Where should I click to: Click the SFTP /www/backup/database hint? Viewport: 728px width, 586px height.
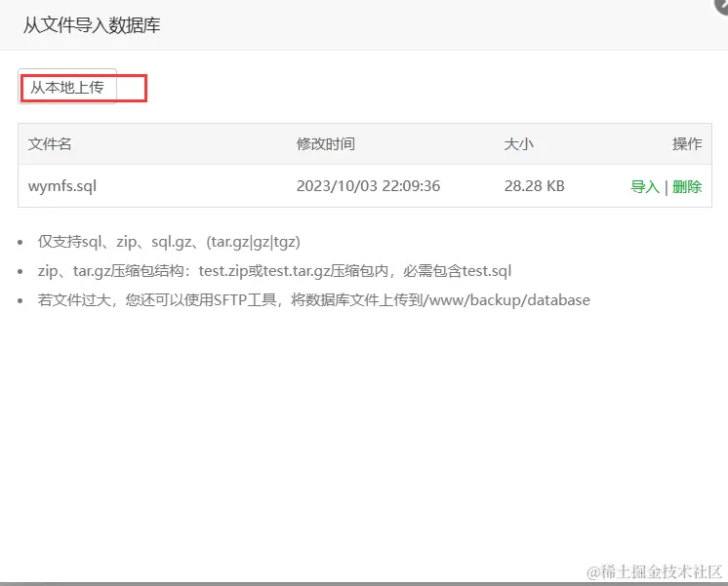tap(314, 299)
